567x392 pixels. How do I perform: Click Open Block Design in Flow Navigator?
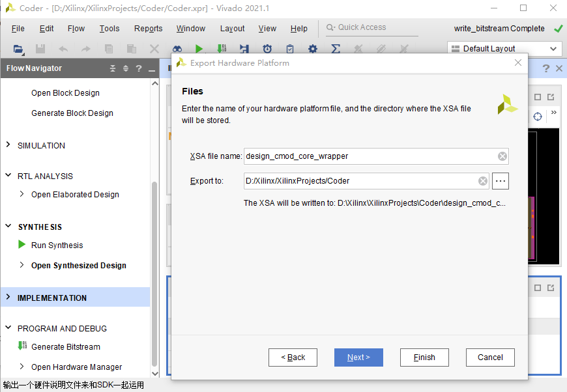(65, 93)
